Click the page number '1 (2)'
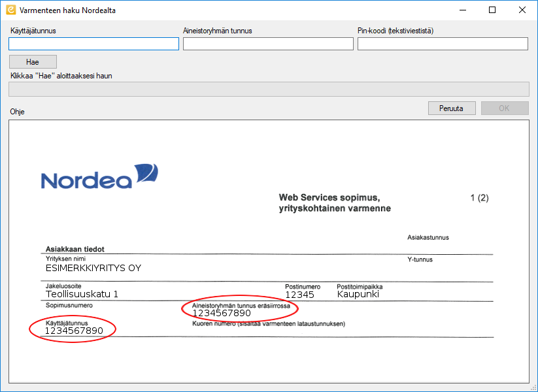Viewport: 538px width, 392px height. pos(480,198)
